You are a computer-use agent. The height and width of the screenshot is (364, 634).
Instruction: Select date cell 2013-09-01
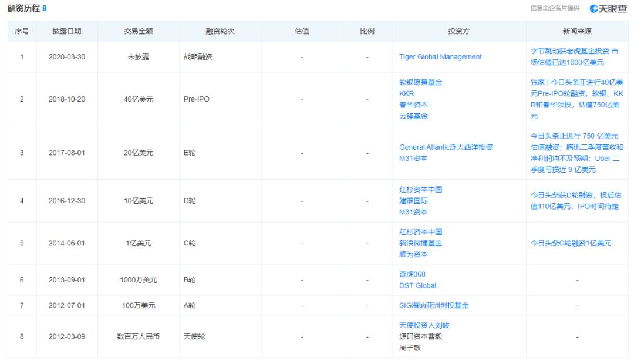point(67,280)
